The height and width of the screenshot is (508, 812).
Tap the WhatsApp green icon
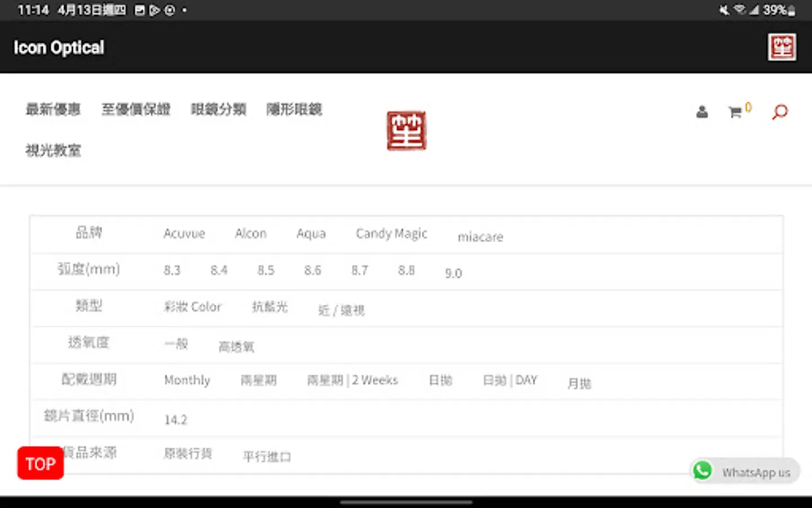(x=703, y=470)
